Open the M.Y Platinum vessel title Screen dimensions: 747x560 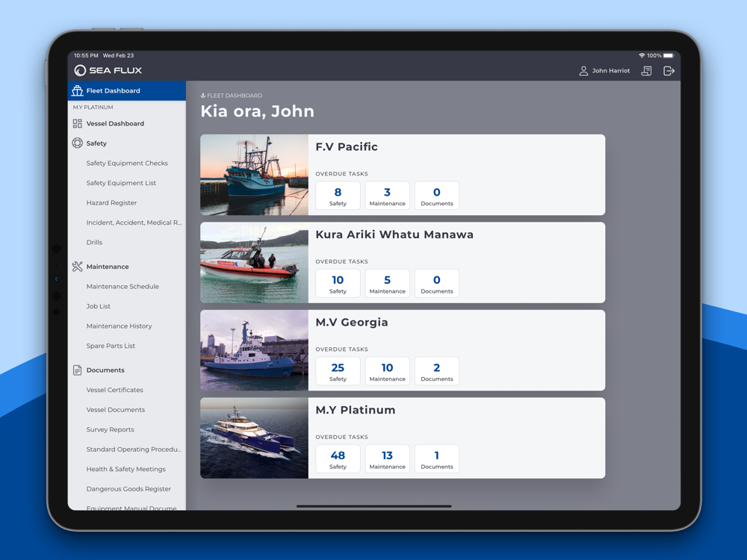pos(356,410)
